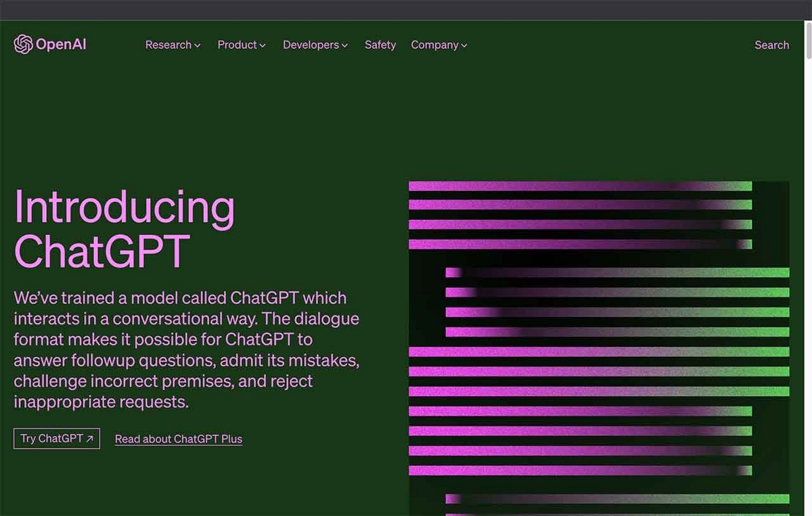Viewport: 812px width, 516px height.
Task: Click the striped ChatGPT hero artwork
Action: pyautogui.click(x=599, y=348)
